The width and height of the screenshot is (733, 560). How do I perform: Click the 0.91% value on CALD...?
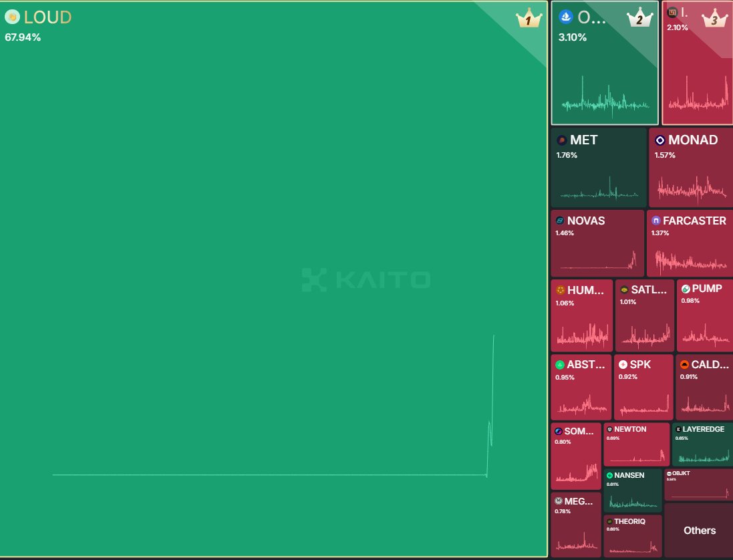[689, 377]
